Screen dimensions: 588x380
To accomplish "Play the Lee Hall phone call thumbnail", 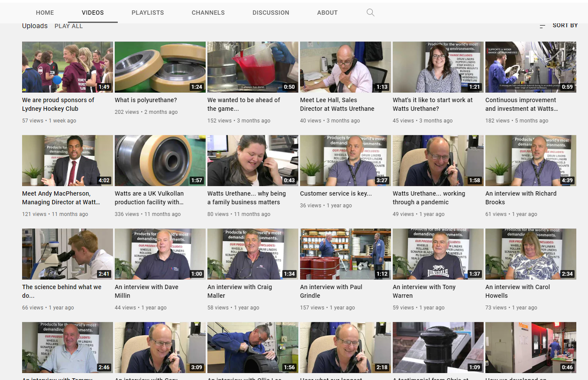I will point(346,67).
